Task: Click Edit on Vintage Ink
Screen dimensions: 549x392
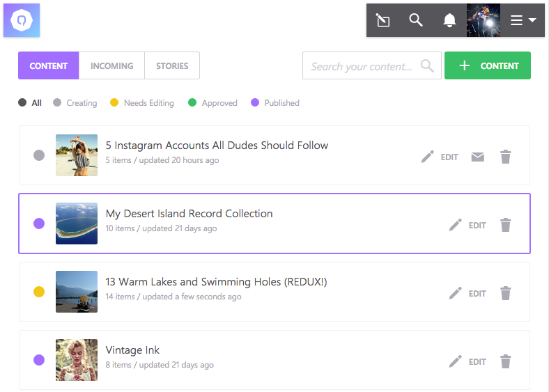Action: [x=477, y=362]
